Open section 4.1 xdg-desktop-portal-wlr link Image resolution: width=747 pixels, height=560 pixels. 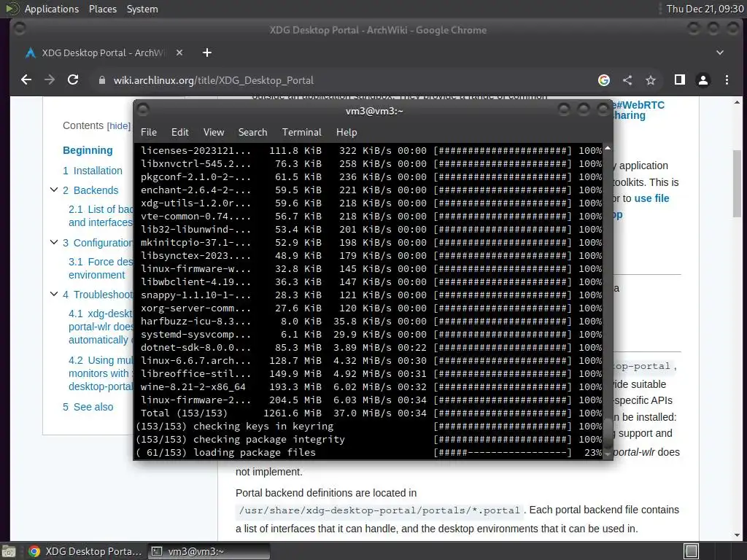pos(101,327)
